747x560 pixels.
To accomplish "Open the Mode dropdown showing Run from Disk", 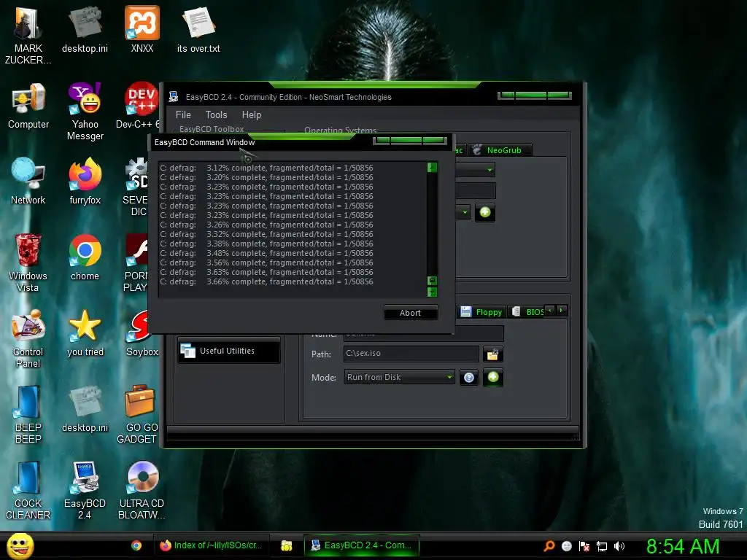I will tap(399, 377).
